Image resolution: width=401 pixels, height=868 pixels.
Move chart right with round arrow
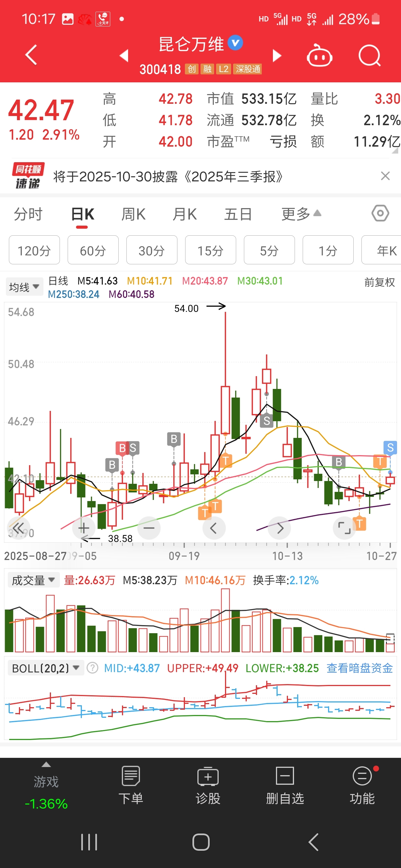[279, 528]
